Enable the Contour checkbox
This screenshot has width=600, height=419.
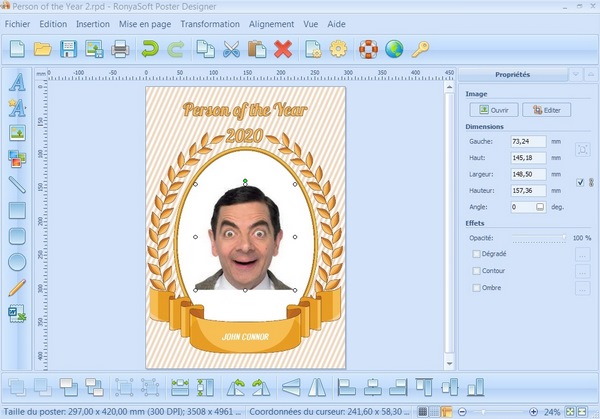(x=476, y=271)
